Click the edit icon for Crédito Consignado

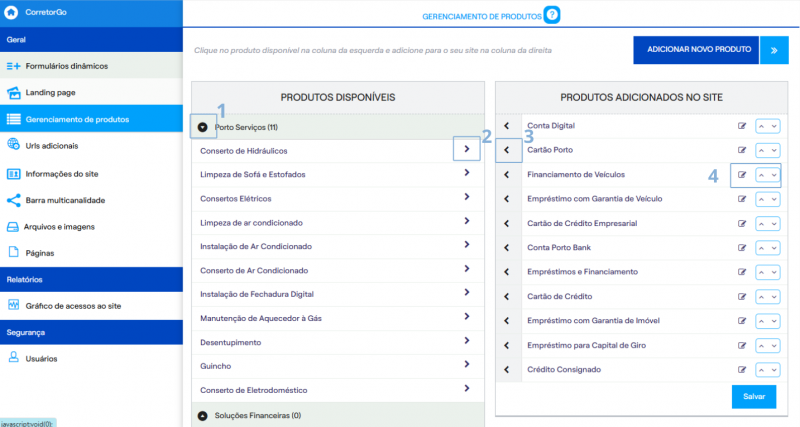click(742, 369)
